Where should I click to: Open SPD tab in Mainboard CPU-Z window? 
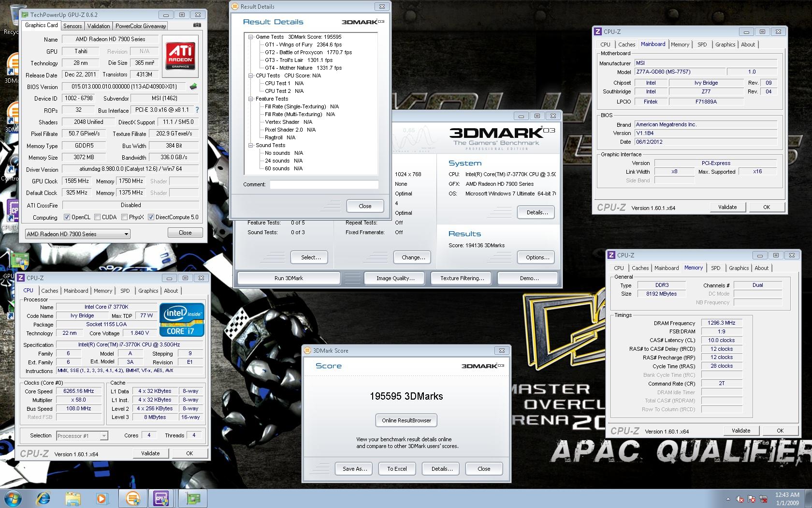click(702, 45)
